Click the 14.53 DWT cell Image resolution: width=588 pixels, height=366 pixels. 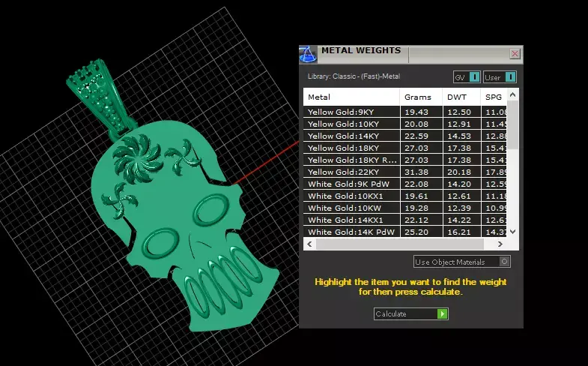[x=462, y=136]
